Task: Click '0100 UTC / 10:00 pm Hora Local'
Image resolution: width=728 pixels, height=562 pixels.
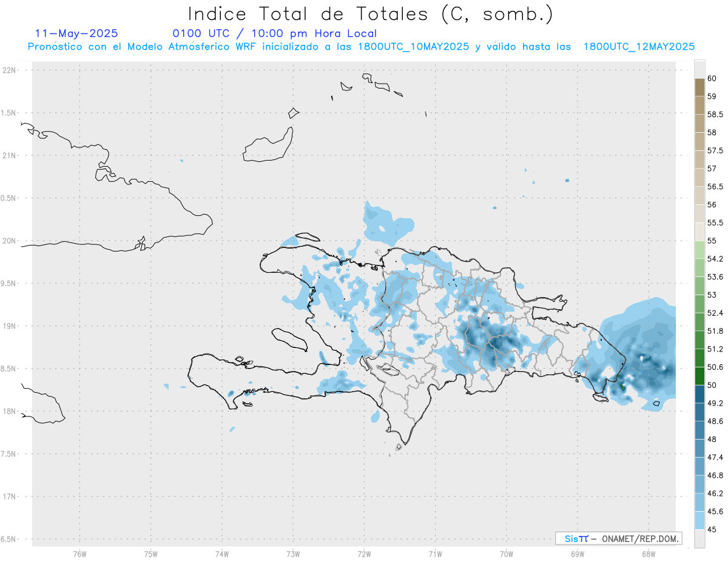Action: pos(275,33)
